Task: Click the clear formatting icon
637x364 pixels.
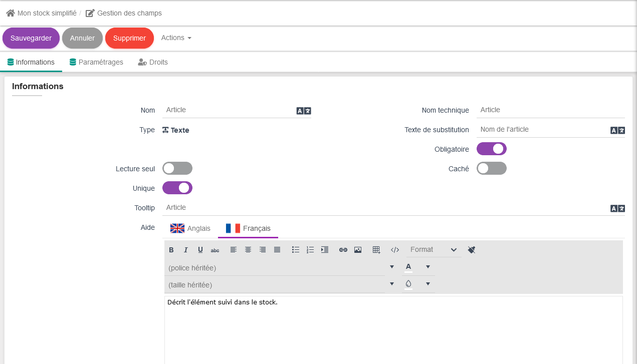Action: point(471,250)
